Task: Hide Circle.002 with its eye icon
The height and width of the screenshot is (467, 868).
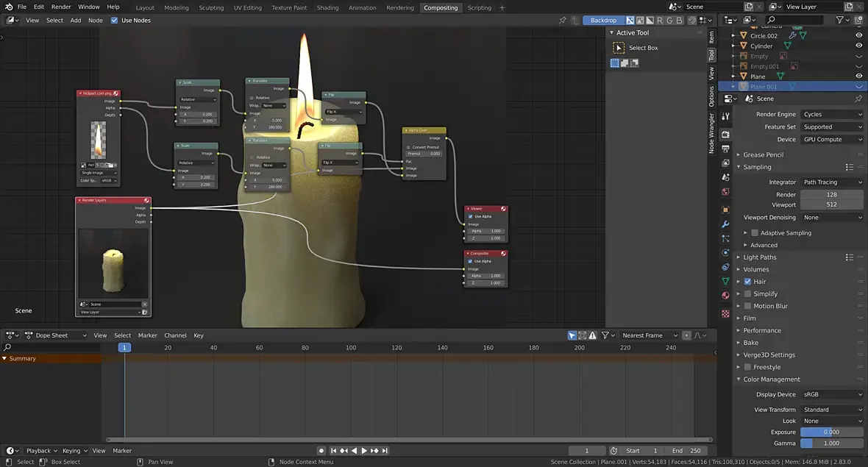Action: (x=859, y=35)
